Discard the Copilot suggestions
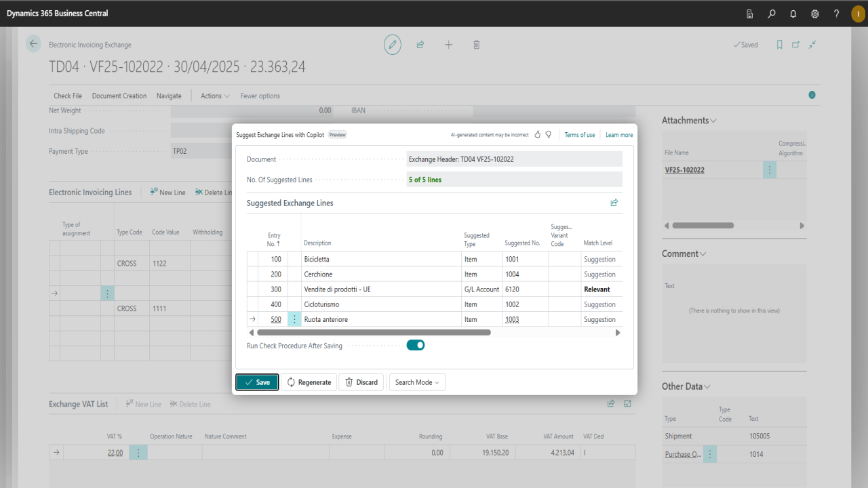 (361, 382)
